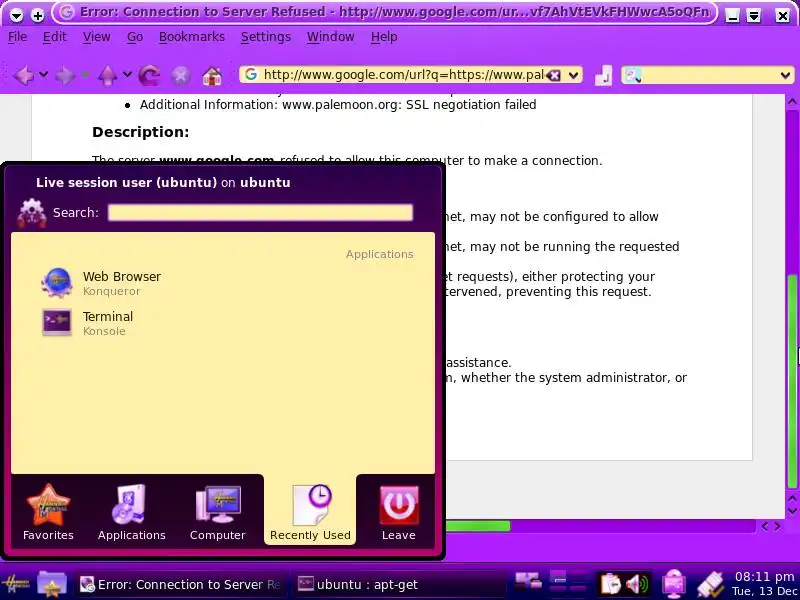This screenshot has width=800, height=600.
Task: Choose search provider icon in search bar
Action: (633, 76)
